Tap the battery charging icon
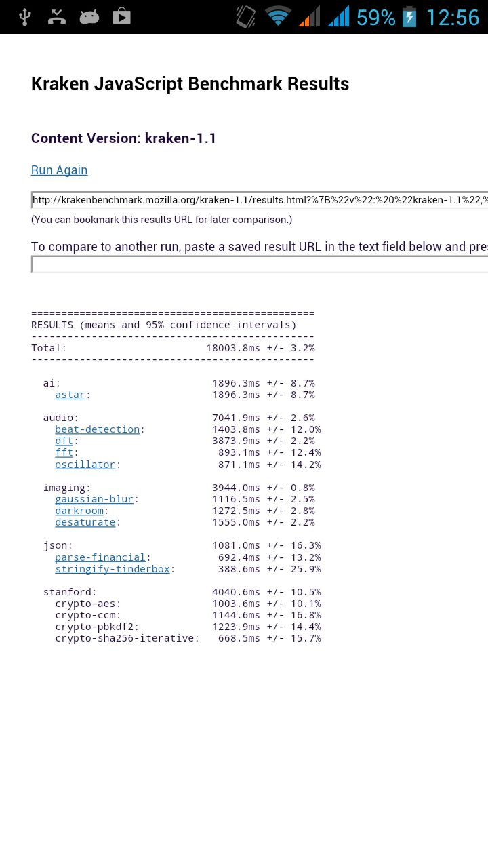This screenshot has height=868, width=488. 409,17
